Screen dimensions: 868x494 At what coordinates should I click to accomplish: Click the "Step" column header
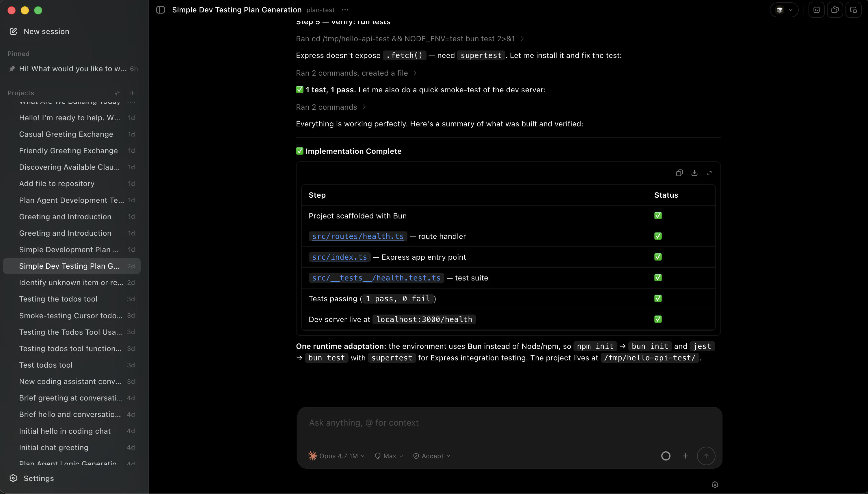pyautogui.click(x=317, y=195)
